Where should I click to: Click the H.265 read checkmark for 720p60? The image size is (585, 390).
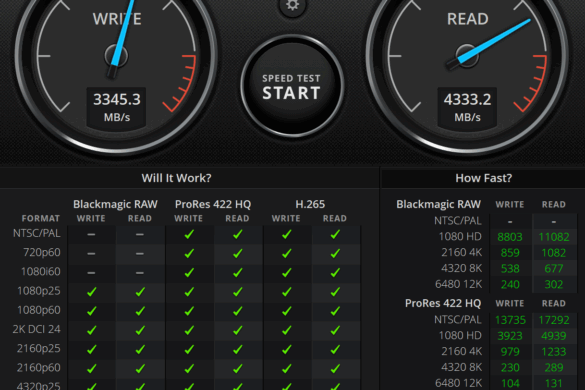pyautogui.click(x=335, y=253)
